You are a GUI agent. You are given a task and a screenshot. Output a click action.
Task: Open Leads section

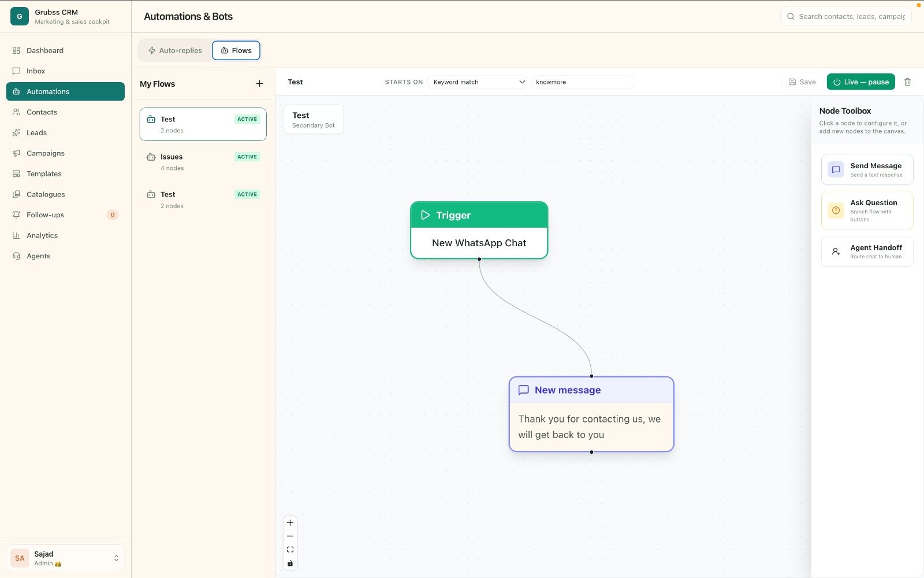point(65,132)
